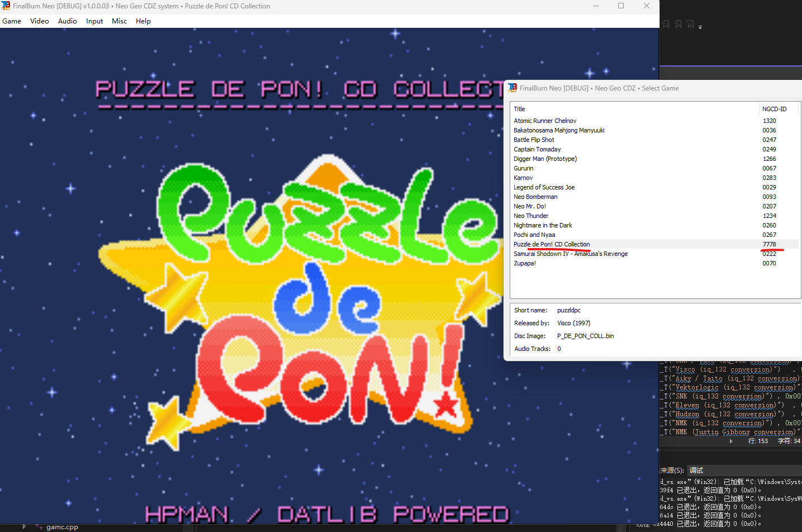Sort the game list by the NGCD-ID column
Viewport: 802px width, 532px height.
[x=779, y=109]
